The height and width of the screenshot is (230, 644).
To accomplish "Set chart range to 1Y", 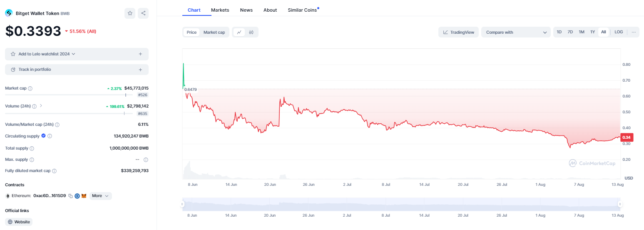I will pos(592,32).
